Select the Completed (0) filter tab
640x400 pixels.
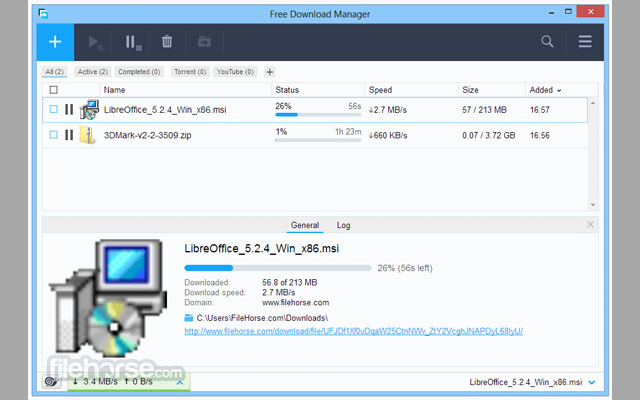point(139,72)
